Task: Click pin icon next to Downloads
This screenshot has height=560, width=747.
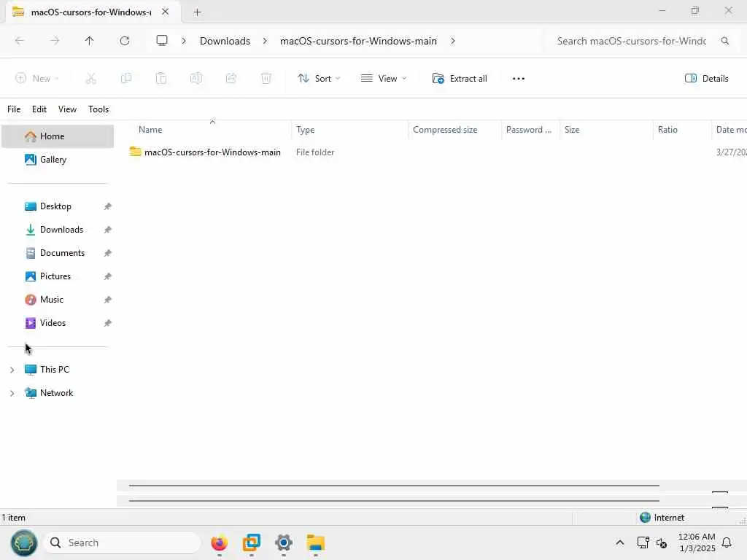Action: pos(108,230)
